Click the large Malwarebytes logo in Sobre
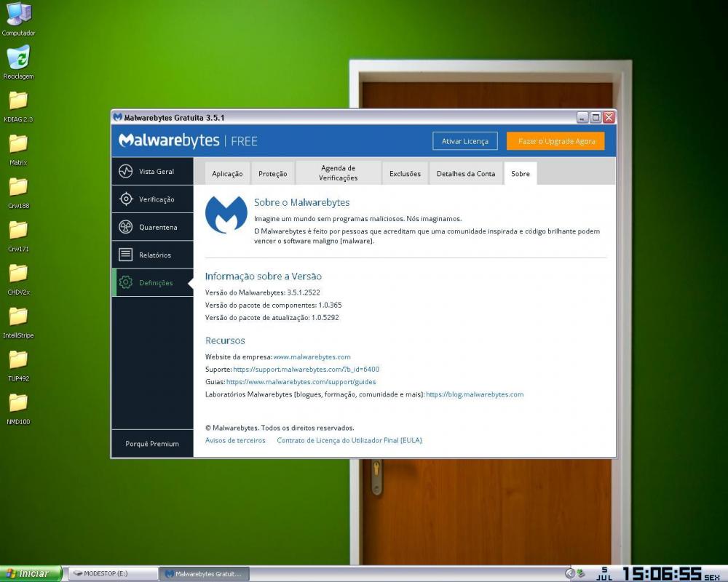The height and width of the screenshot is (582, 728). 226,214
